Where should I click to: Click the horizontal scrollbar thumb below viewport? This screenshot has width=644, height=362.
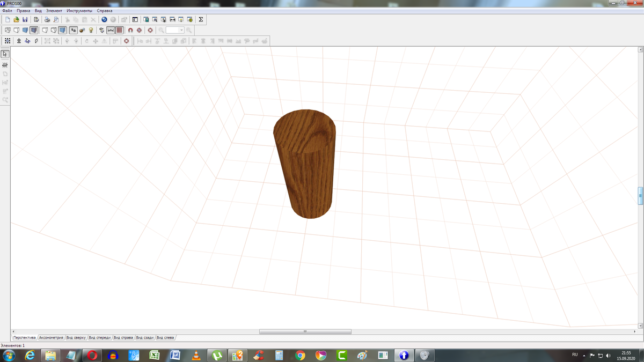point(305,331)
